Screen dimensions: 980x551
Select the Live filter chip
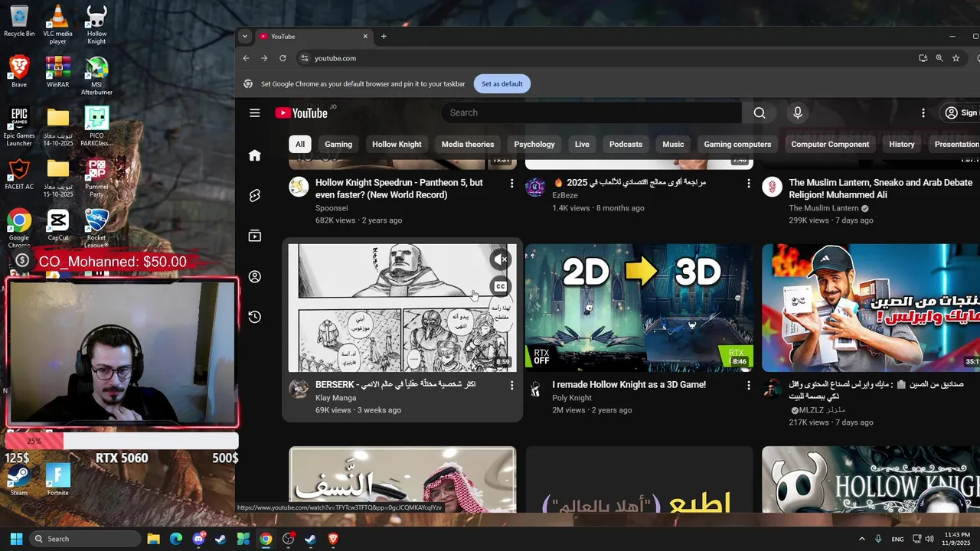tap(582, 144)
